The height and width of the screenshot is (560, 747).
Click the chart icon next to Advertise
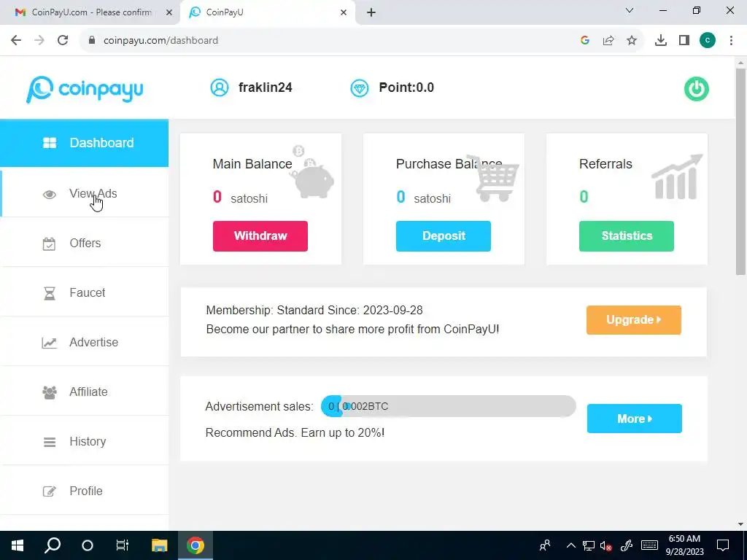click(x=49, y=343)
